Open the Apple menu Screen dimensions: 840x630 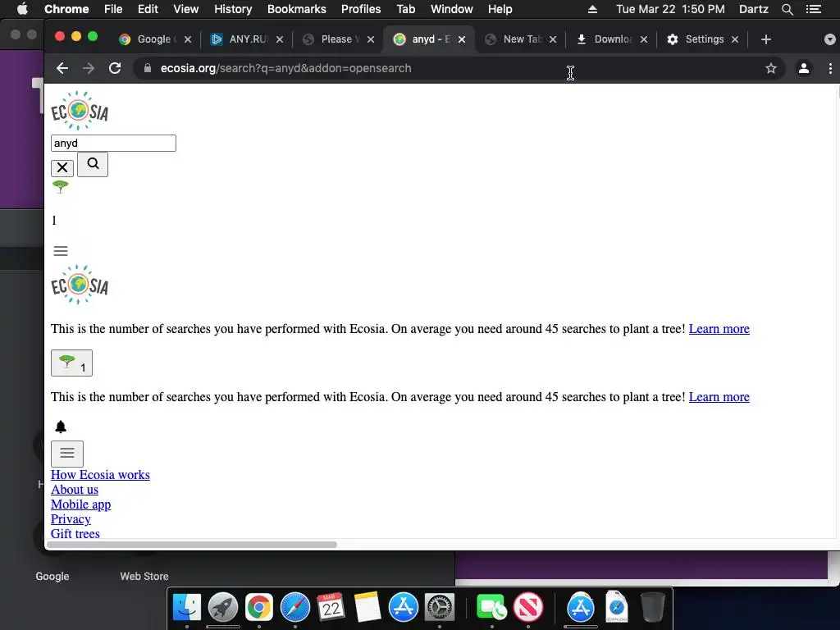coord(22,9)
